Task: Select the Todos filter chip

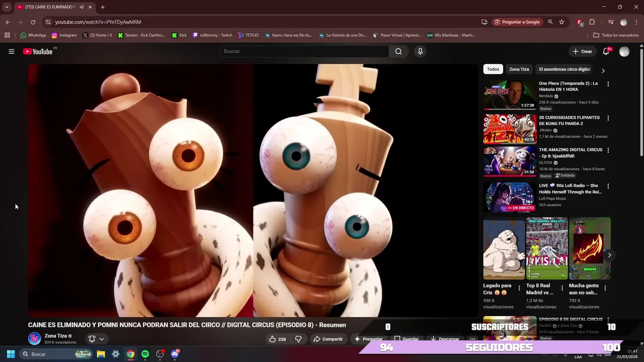Action: [493, 69]
